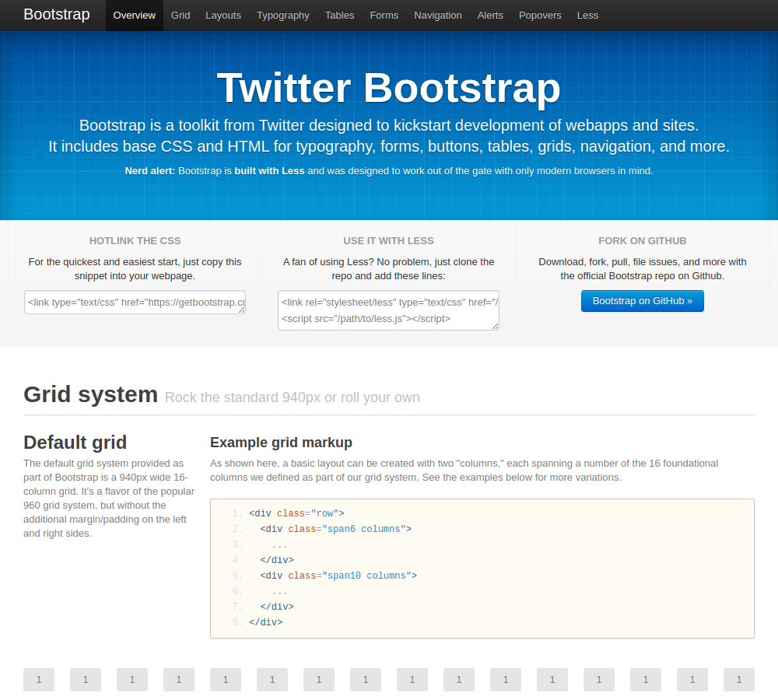
Task: Open the Alerts nav item
Action: coord(490,16)
